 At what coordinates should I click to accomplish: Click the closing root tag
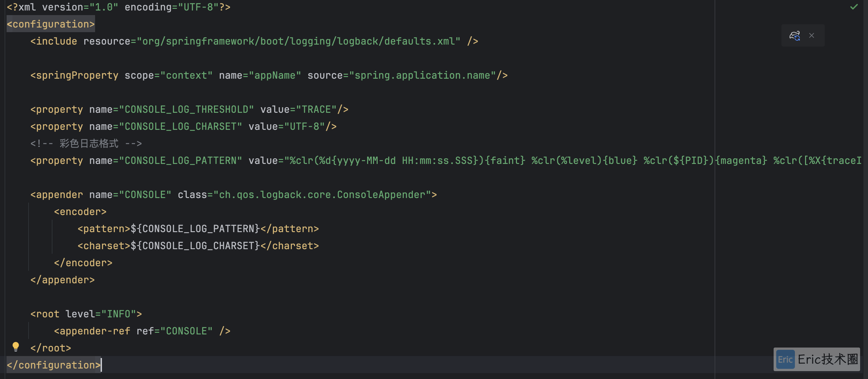coord(50,348)
